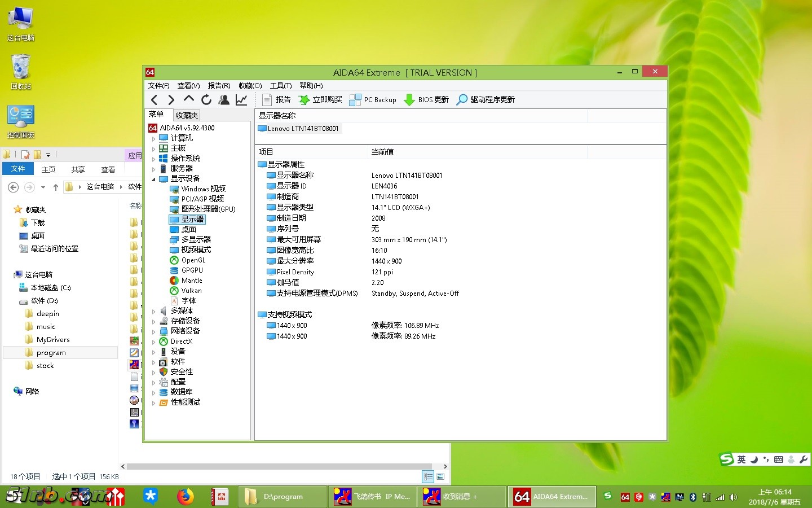Select the chart/graph icon in AIDA64 toolbar

tap(241, 99)
